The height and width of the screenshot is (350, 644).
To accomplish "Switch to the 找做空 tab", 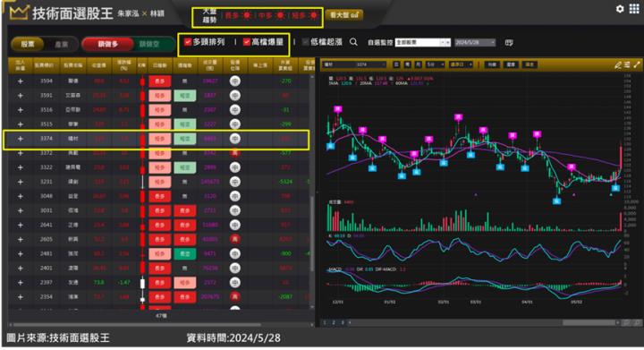I will tap(149, 44).
